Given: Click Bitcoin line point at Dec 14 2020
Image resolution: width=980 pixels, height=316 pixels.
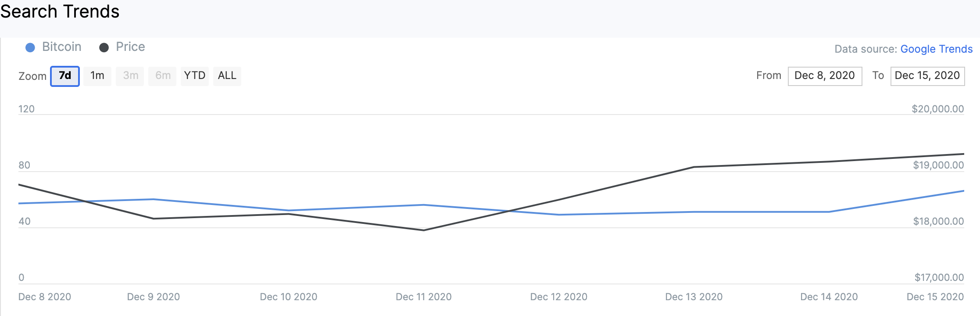Looking at the screenshot, I should coord(829,212).
